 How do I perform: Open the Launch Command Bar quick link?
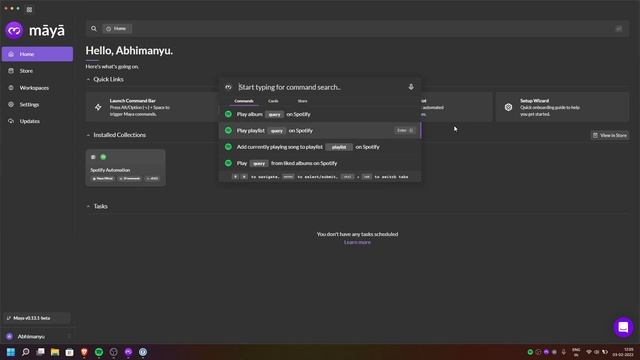[152, 107]
